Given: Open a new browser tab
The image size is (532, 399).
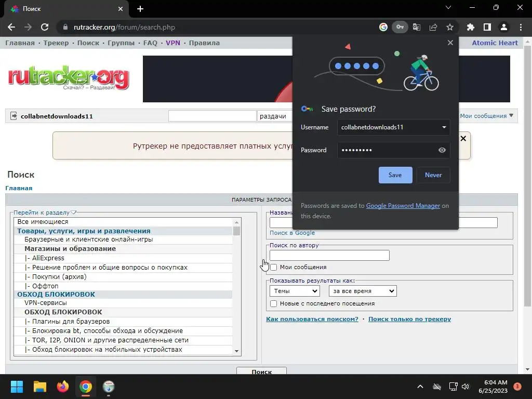Looking at the screenshot, I should (140, 9).
